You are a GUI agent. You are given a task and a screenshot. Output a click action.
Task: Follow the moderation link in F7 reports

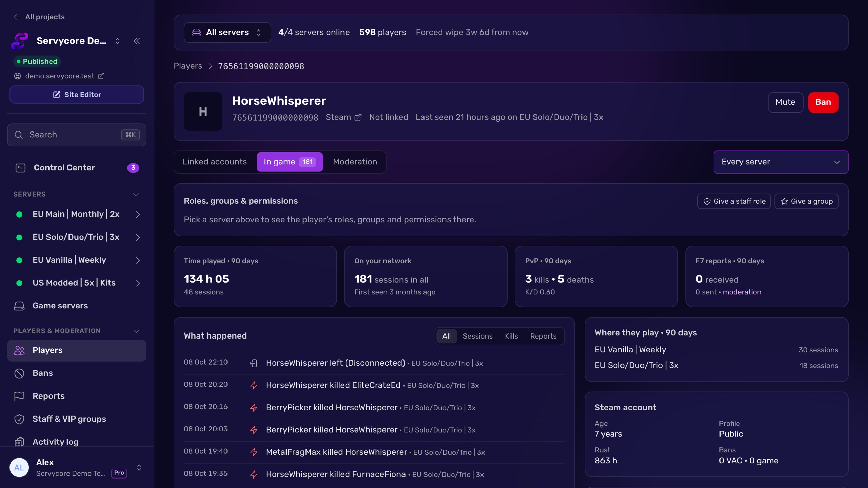click(x=742, y=292)
